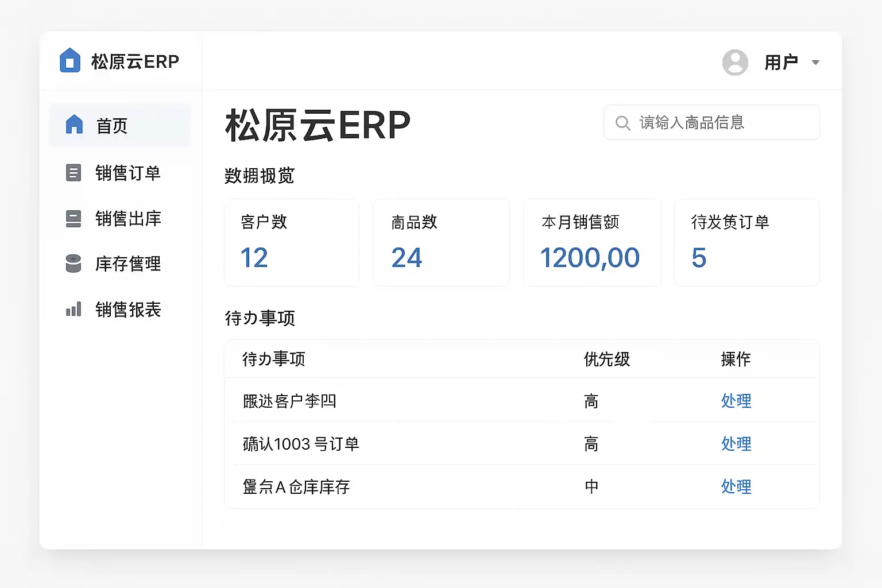Go to 销售报表 in the sidebar
The height and width of the screenshot is (588, 882).
click(x=127, y=310)
